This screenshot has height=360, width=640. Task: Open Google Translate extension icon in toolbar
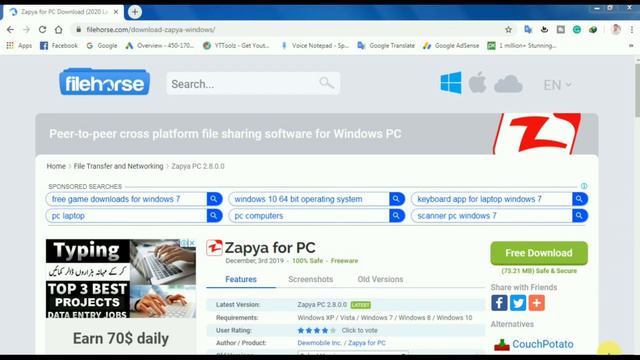pyautogui.click(x=528, y=29)
